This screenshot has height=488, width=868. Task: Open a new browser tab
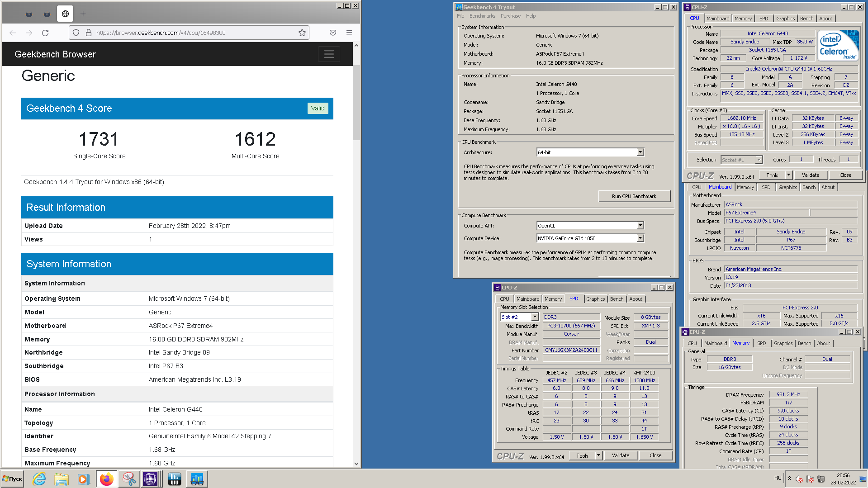83,14
